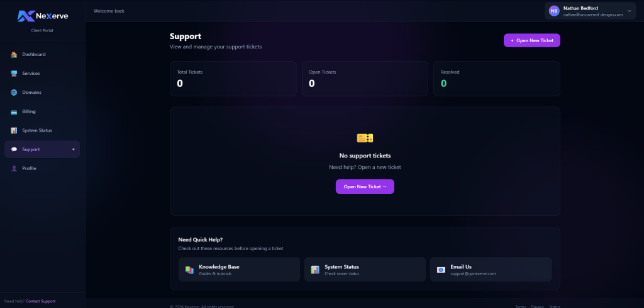Follow the Contact Support link

40,301
